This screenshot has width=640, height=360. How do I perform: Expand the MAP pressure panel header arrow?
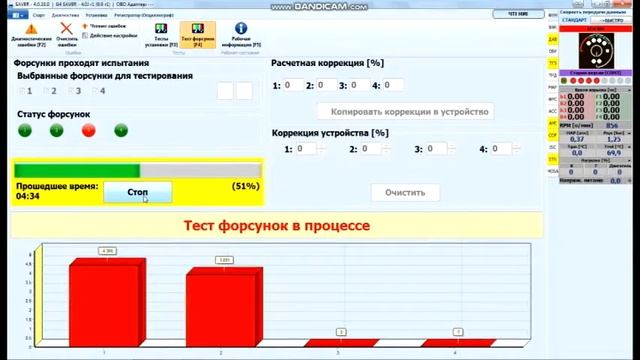629,133
